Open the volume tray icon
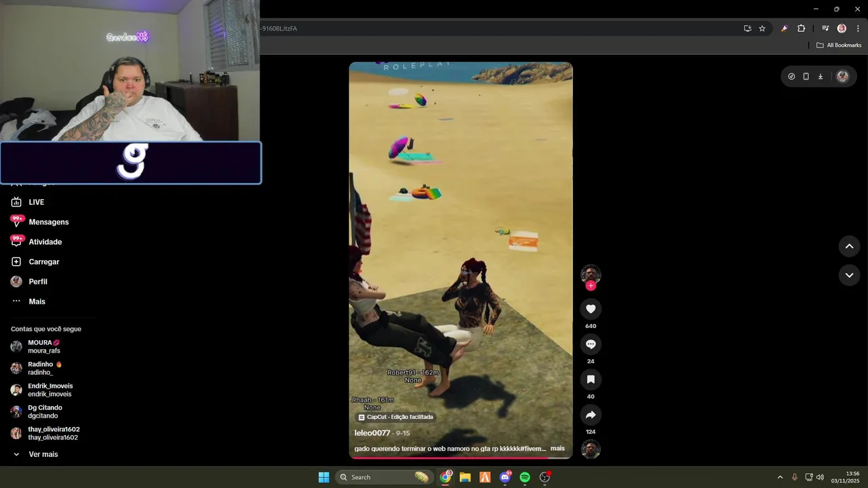Screen dimensions: 868x488 820,477
